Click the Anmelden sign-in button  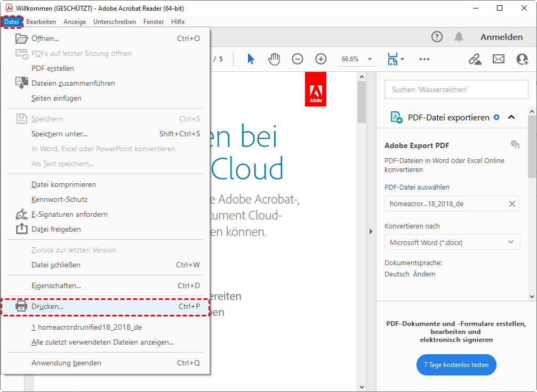tap(501, 37)
